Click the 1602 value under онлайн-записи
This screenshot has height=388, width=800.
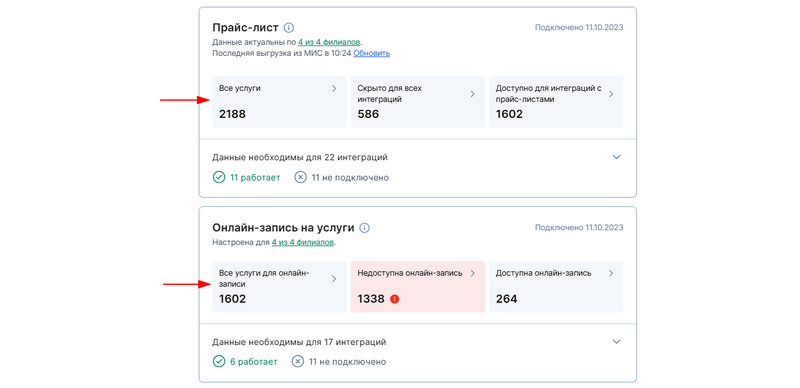pos(232,299)
